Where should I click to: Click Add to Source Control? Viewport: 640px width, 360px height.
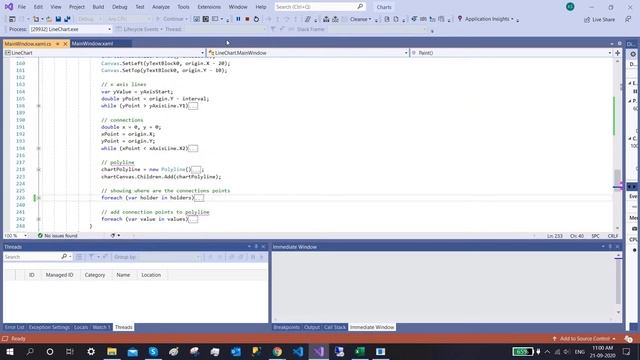[x=584, y=339]
